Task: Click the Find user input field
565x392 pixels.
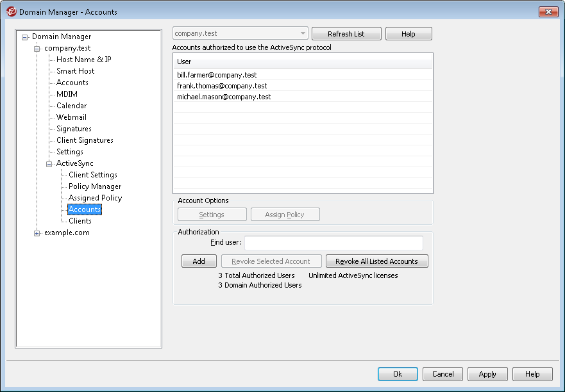Action: click(333, 243)
